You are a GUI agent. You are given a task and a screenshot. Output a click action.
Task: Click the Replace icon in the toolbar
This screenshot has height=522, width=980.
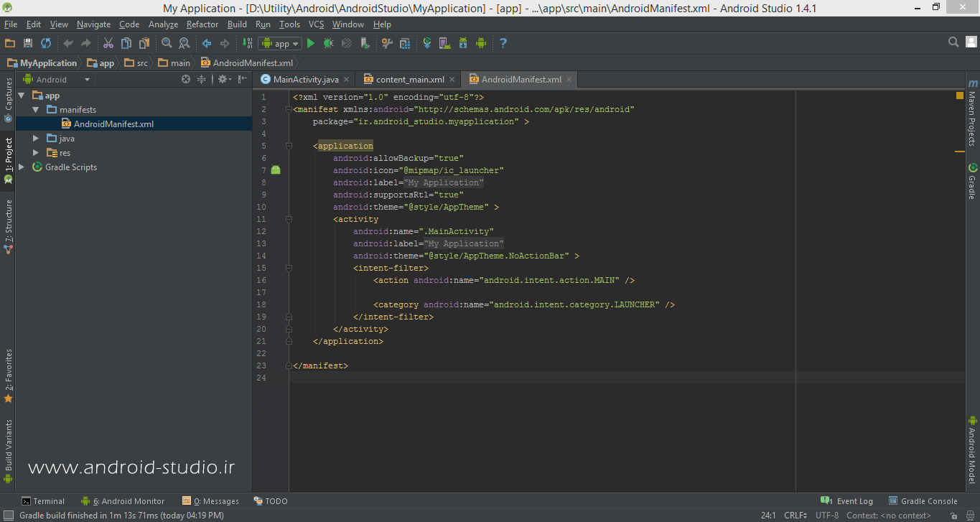(185, 43)
